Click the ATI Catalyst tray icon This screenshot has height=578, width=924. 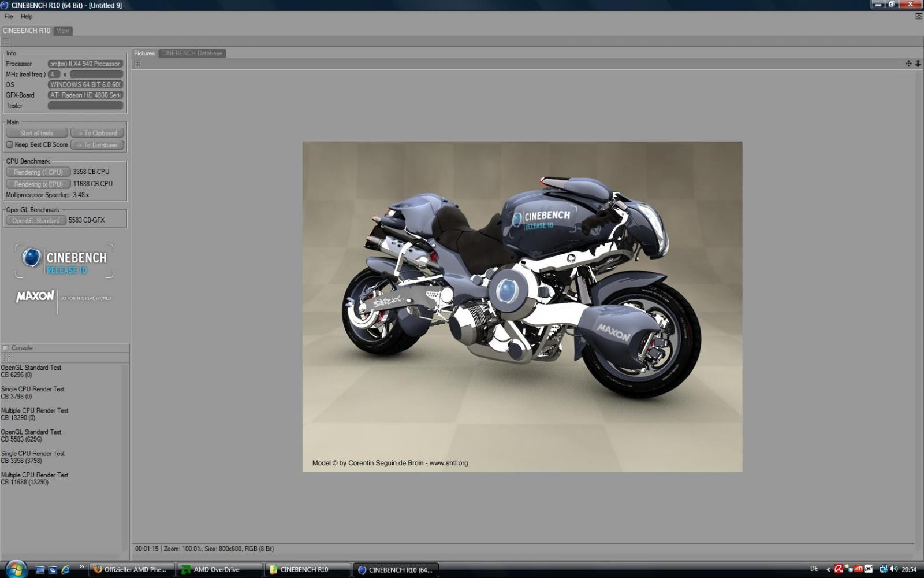(859, 569)
